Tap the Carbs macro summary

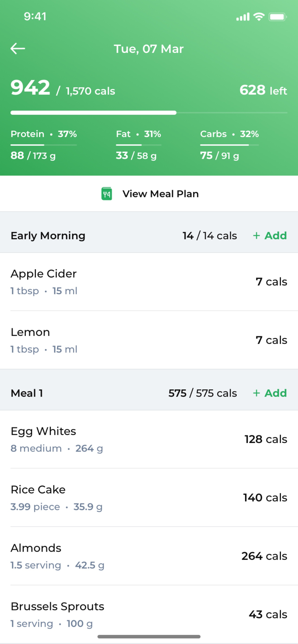[x=229, y=145]
